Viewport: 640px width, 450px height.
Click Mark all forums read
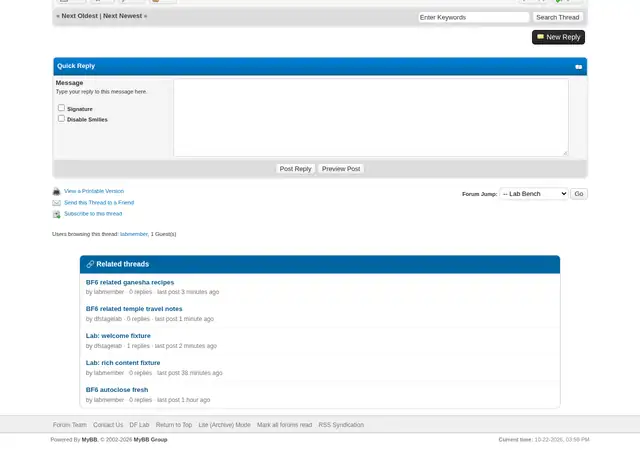point(284,425)
